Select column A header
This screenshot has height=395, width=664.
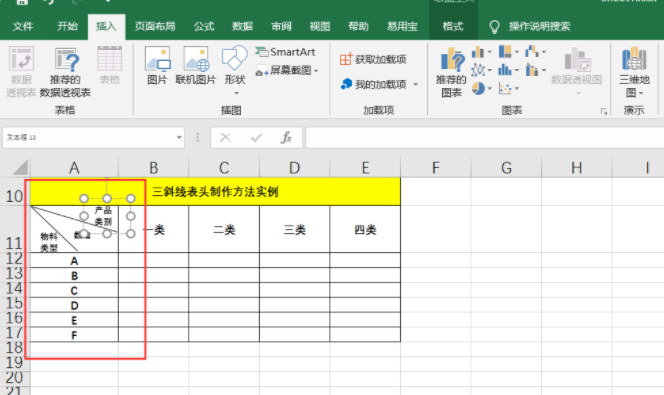pyautogui.click(x=74, y=168)
